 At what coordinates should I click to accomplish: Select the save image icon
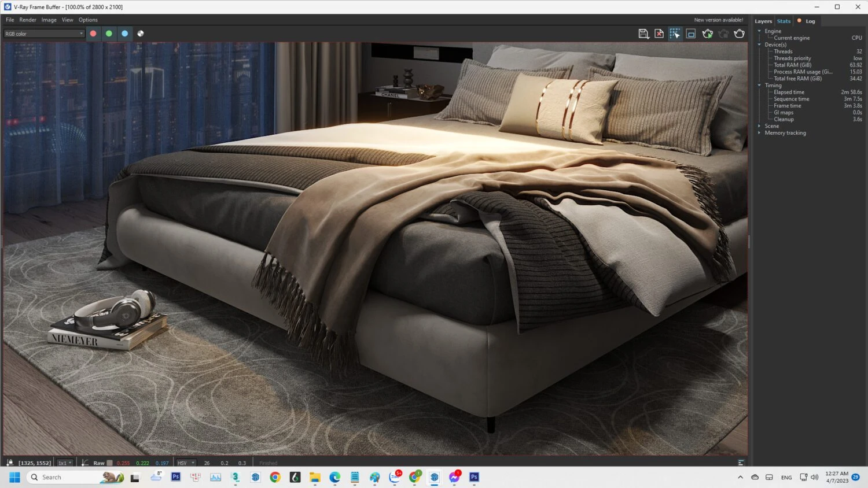(x=643, y=34)
